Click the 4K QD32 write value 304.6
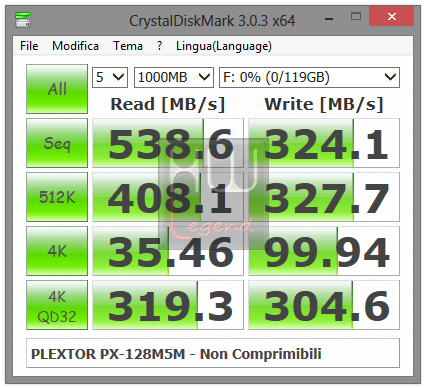 coord(324,305)
